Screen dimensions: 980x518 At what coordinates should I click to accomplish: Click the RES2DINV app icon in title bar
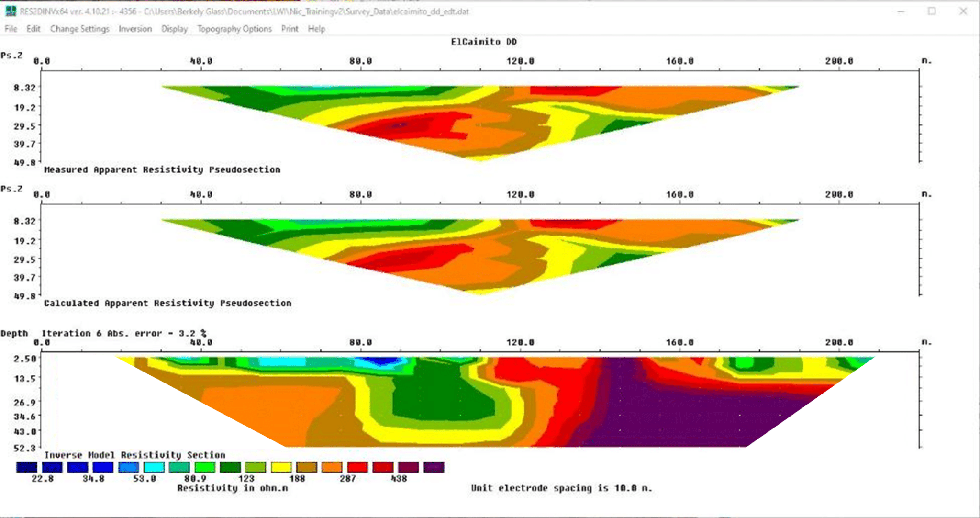click(x=11, y=11)
